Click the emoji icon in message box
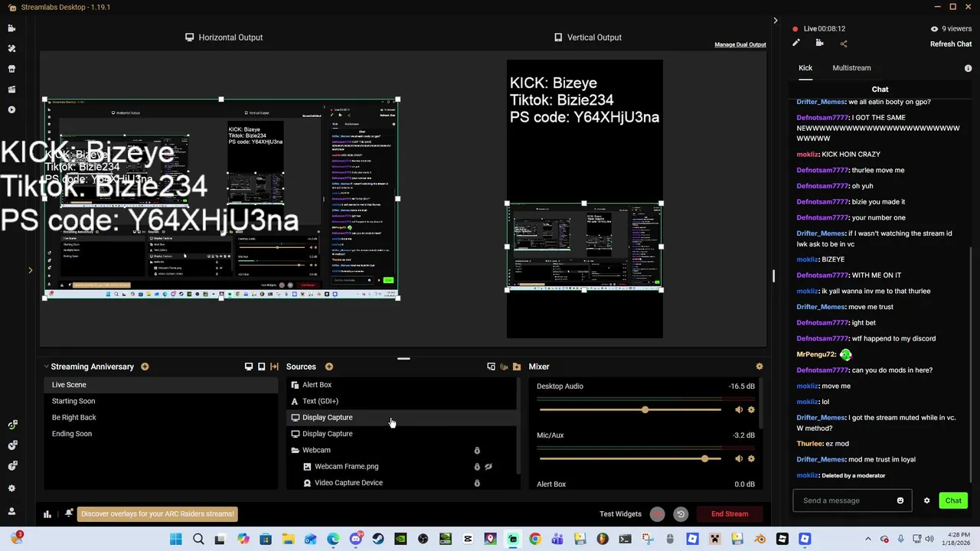The width and height of the screenshot is (980, 551). coord(900,500)
